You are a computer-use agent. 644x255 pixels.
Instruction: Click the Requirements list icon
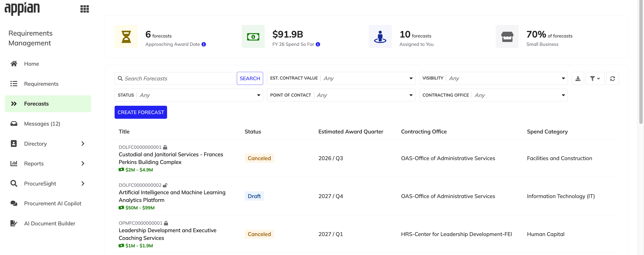point(14,84)
